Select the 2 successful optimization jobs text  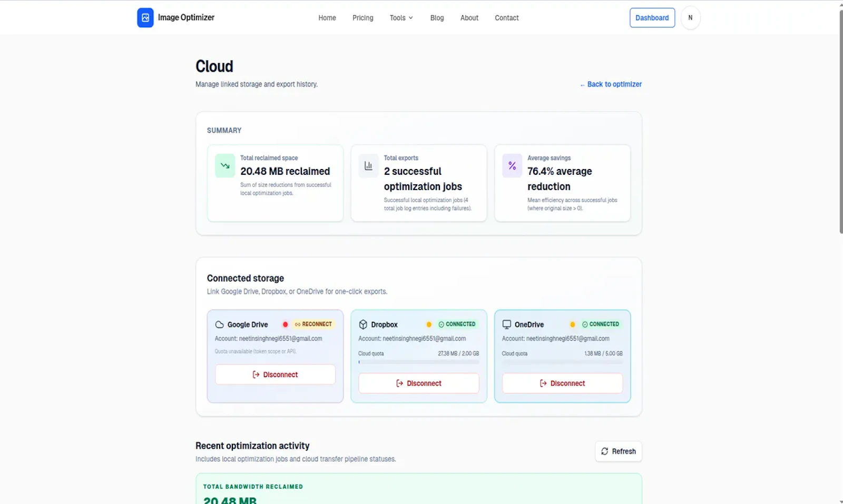(423, 179)
